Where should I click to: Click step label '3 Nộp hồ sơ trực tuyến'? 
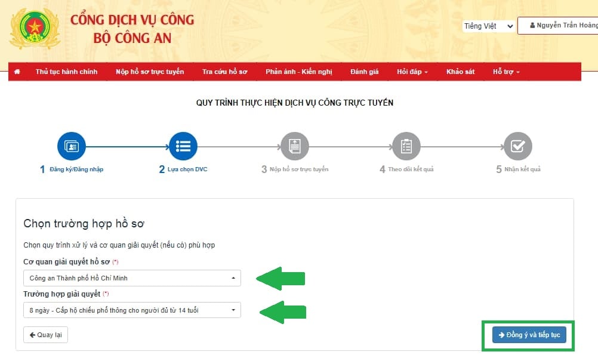tap(295, 169)
